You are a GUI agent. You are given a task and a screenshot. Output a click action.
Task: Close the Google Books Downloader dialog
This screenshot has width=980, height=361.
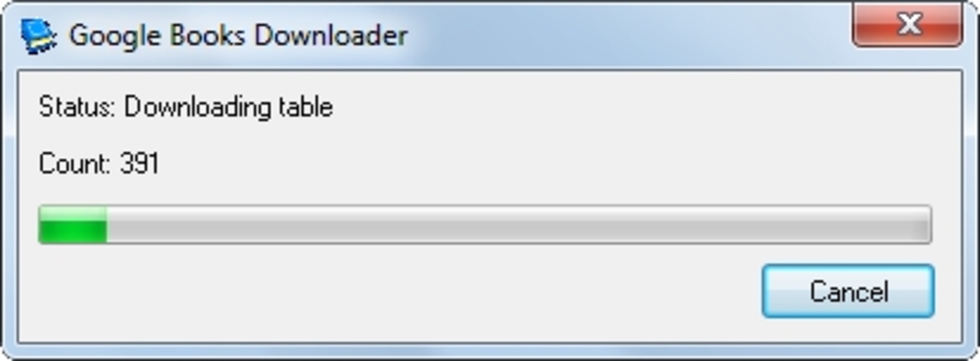click(x=908, y=24)
